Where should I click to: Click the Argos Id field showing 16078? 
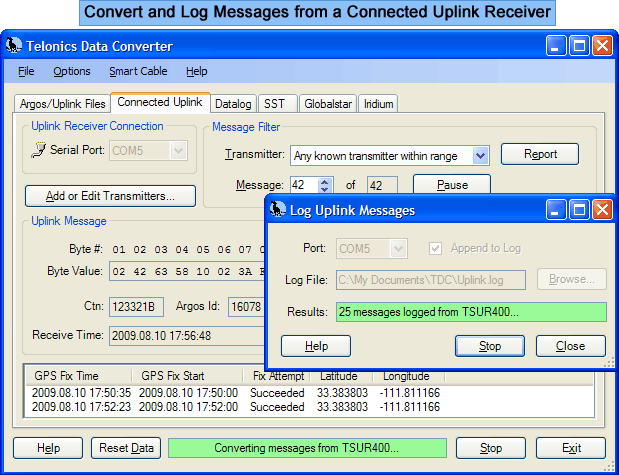pos(246,307)
